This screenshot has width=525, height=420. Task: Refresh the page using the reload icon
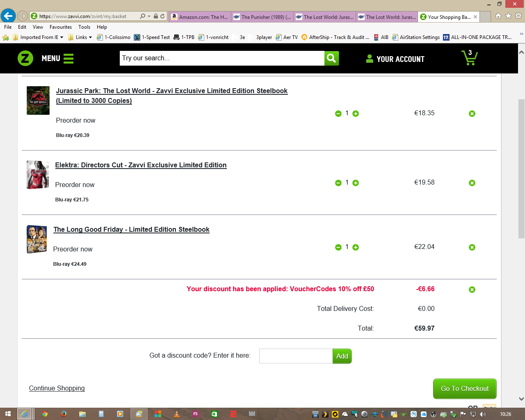pyautogui.click(x=162, y=16)
